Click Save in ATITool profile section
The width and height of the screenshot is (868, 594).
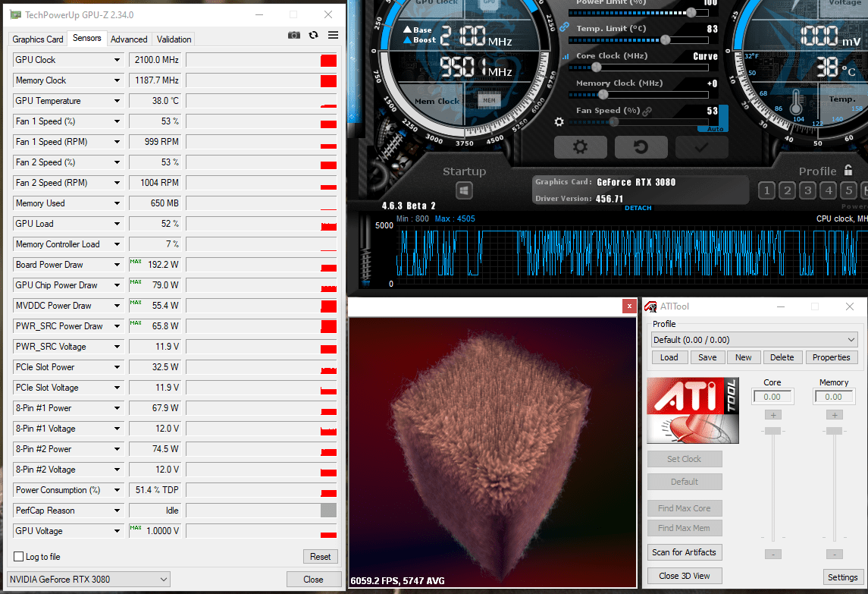707,357
